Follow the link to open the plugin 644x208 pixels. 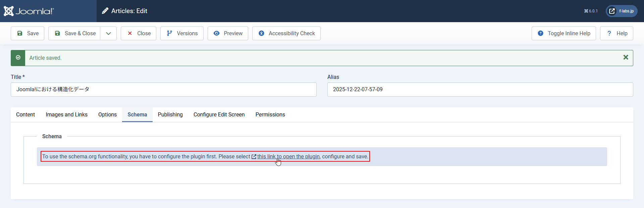pyautogui.click(x=288, y=157)
